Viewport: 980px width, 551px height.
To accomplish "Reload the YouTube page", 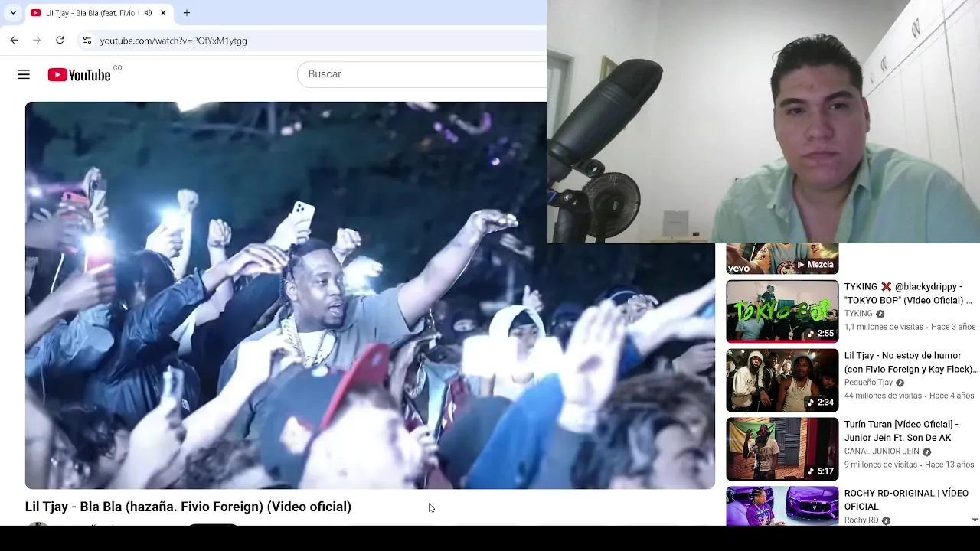I will (60, 40).
